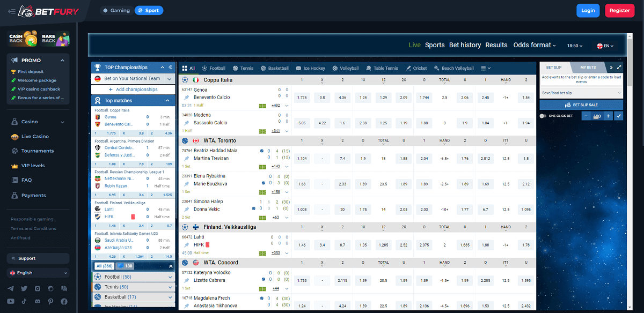The image size is (644, 313).
Task: Filter live events by Volleyball
Action: tap(345, 68)
